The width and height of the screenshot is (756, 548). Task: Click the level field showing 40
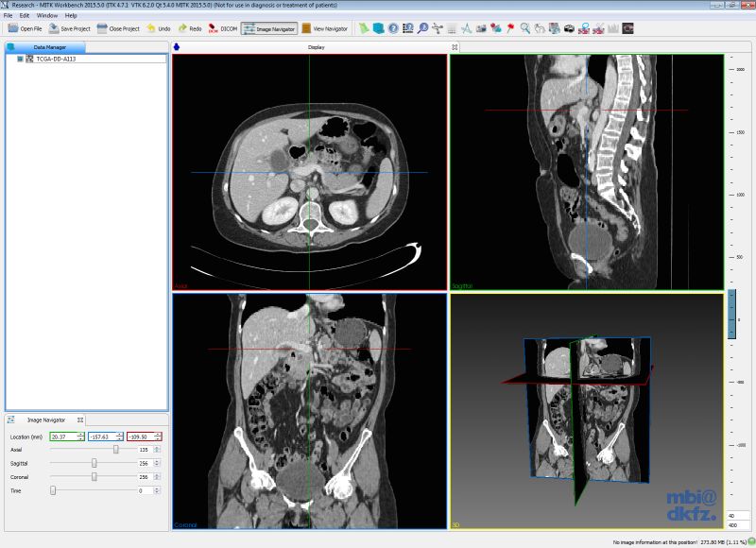738,516
